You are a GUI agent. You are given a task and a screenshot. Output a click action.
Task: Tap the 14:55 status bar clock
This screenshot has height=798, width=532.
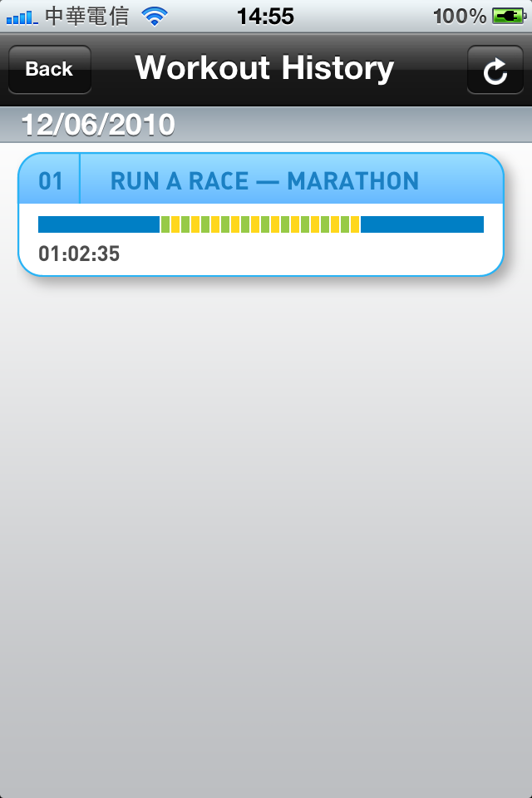pos(265,17)
